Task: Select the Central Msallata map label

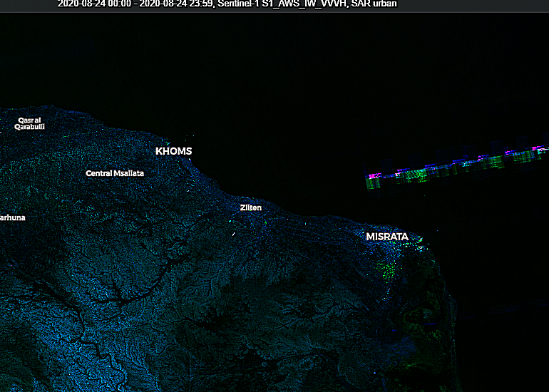Action: coord(115,173)
